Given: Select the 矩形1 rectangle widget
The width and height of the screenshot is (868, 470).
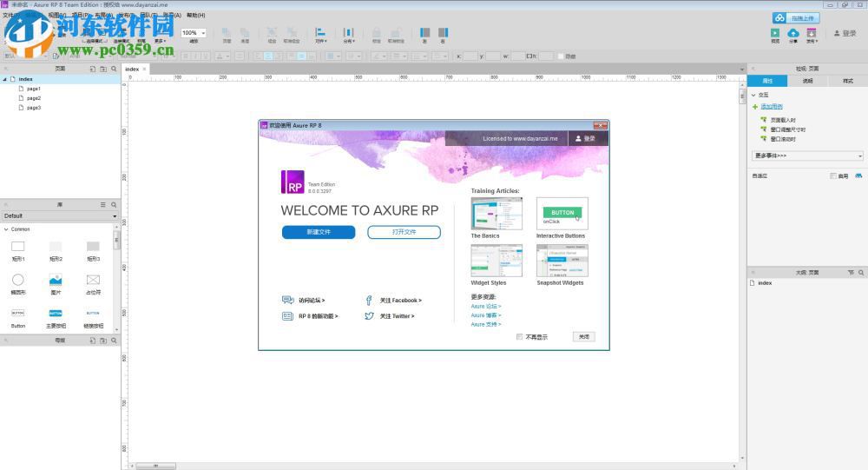Looking at the screenshot, I should [x=17, y=247].
